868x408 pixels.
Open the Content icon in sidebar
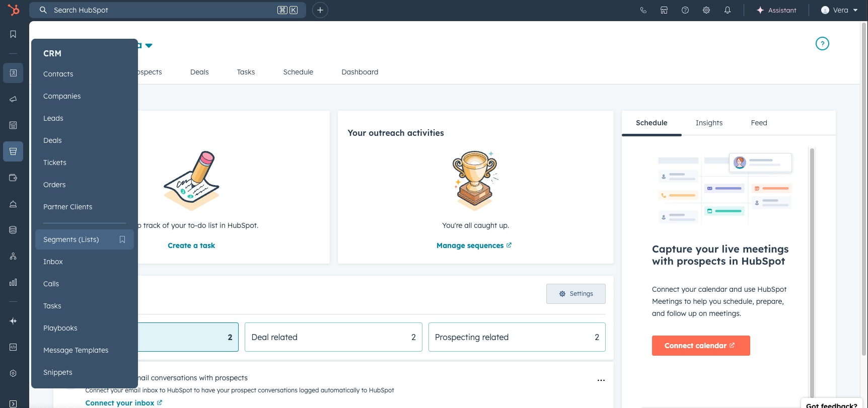(13, 125)
